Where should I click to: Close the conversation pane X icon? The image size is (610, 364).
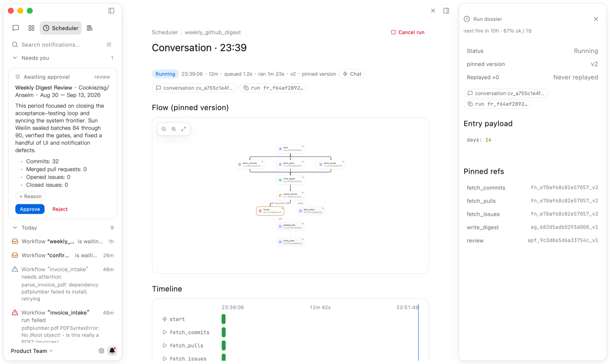pyautogui.click(x=433, y=11)
